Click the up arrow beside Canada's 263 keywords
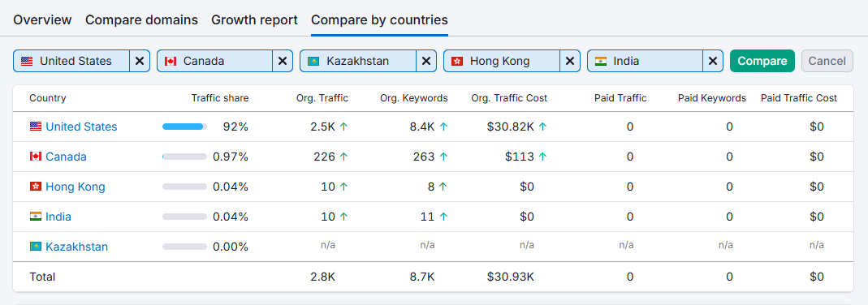The image size is (868, 305). (x=443, y=157)
